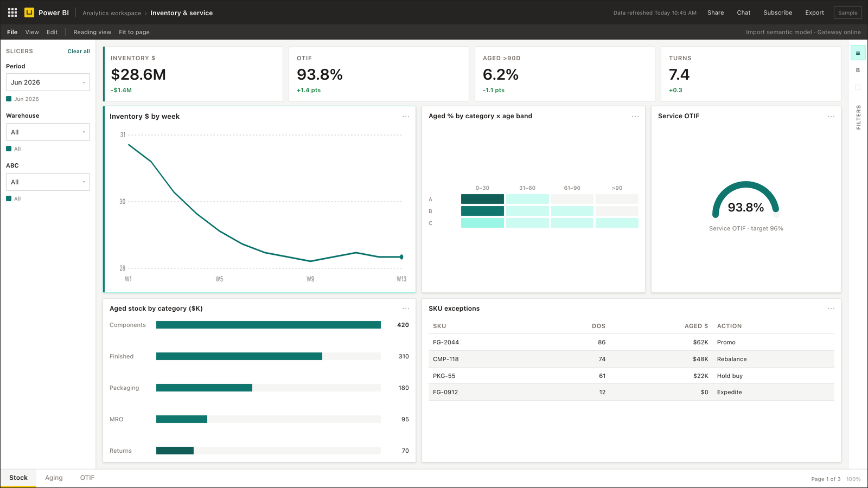
Task: Go to Analytics workspace breadcrumb
Action: [112, 13]
